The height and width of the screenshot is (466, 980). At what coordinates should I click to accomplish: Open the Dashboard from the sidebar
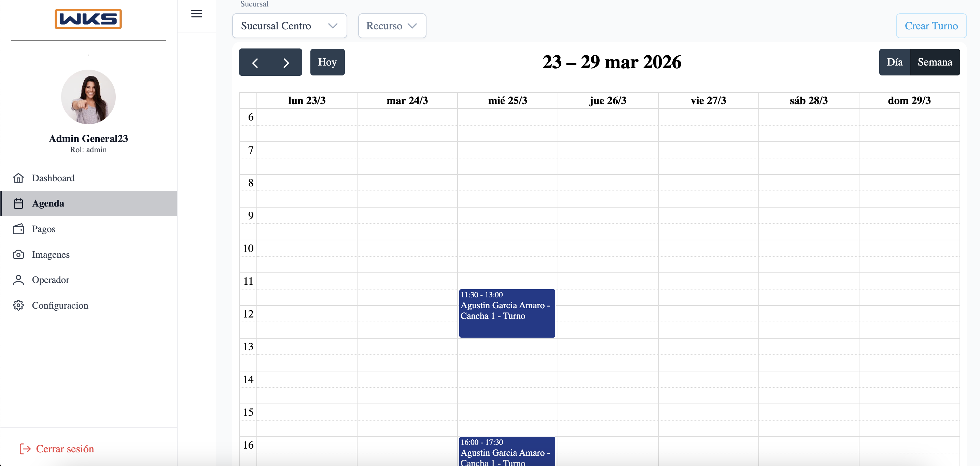53,178
